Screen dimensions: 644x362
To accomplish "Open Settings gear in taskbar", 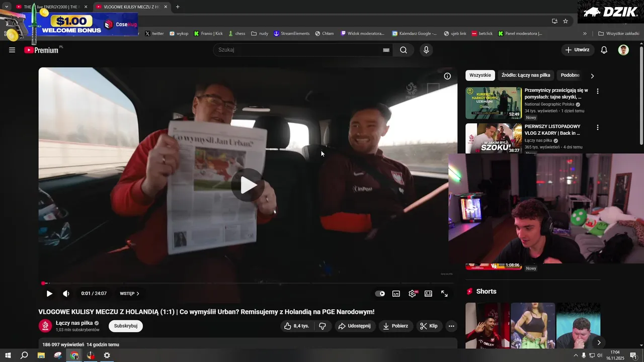I will [107, 355].
